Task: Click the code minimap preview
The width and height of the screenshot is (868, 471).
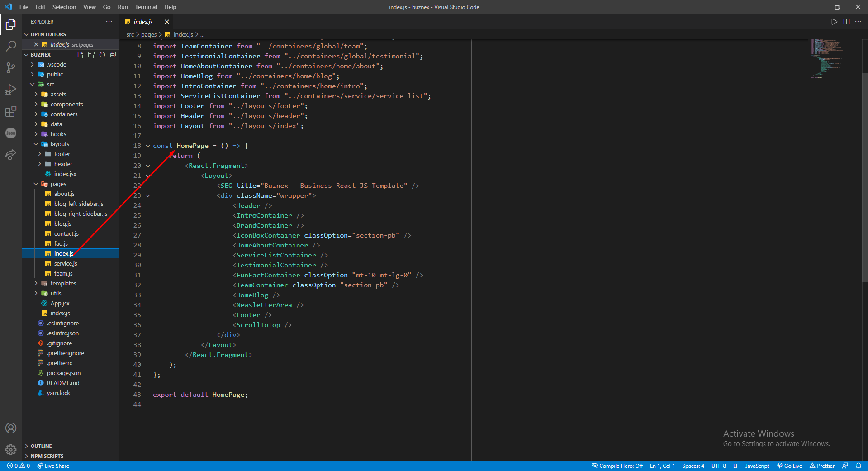Action: (827, 59)
